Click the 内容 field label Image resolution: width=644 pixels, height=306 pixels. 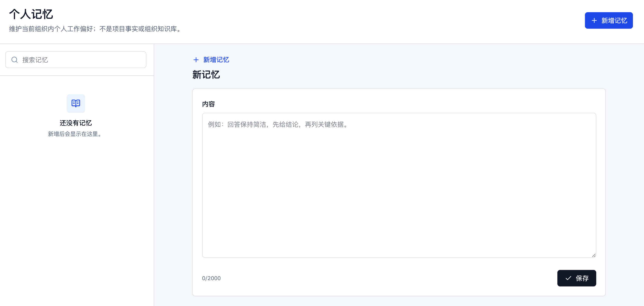[208, 104]
